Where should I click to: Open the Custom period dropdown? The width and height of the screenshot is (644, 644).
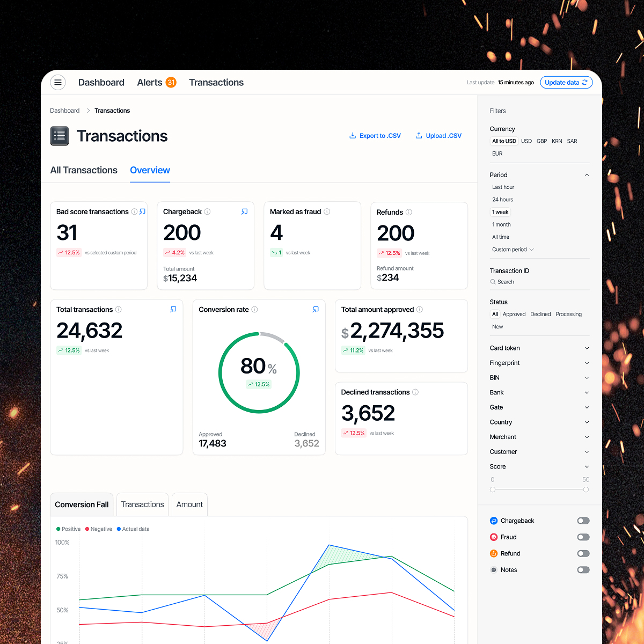pyautogui.click(x=513, y=250)
